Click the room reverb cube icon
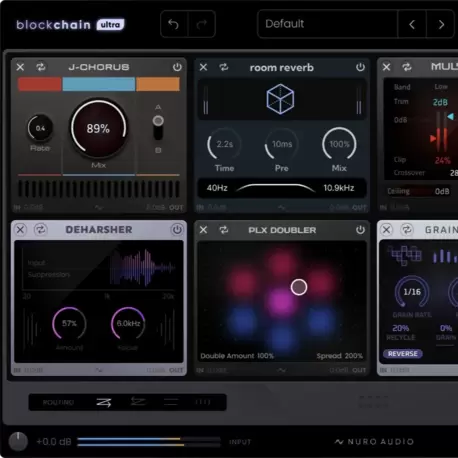Screen dimensions: 458x458 tap(280, 99)
